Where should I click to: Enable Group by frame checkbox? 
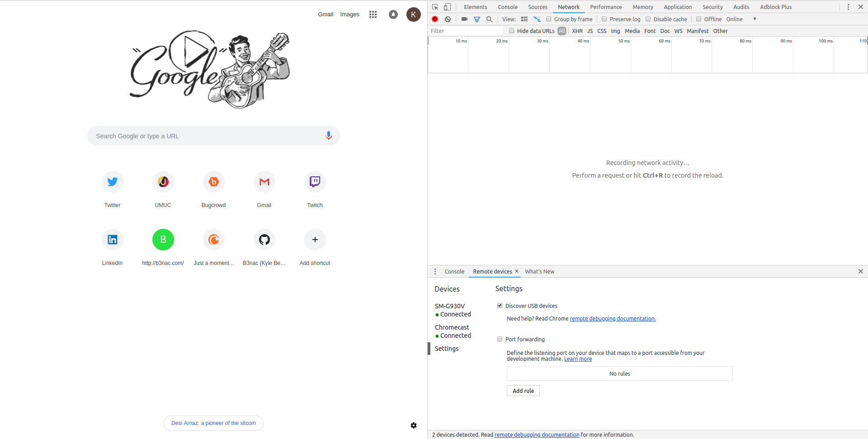point(548,19)
